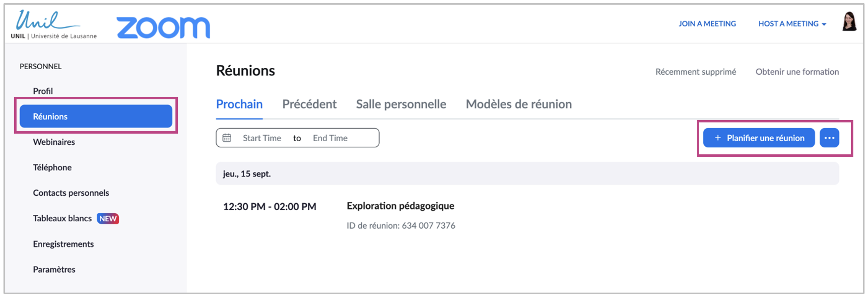Open the three-dots more options button

829,138
